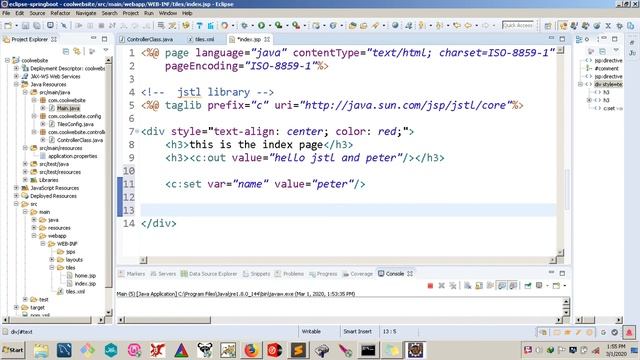Switch to tiles.xml editor tab
The image size is (640, 360).
pos(201,39)
